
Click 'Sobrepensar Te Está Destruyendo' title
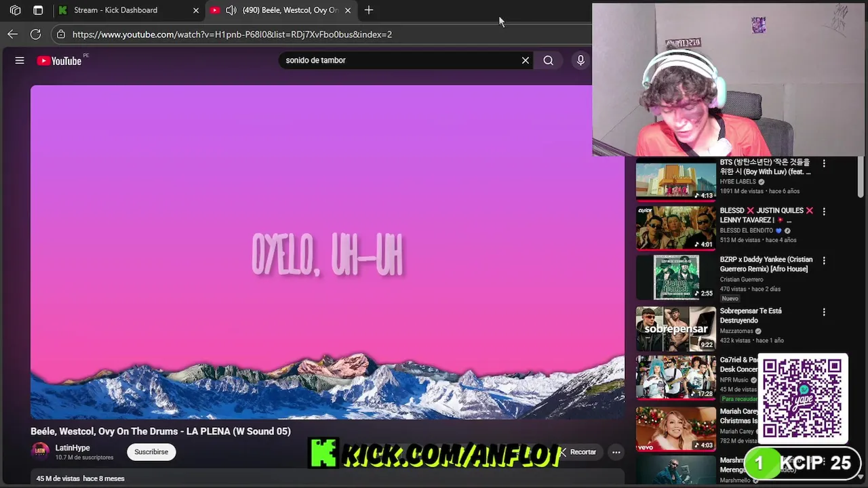[x=751, y=315]
